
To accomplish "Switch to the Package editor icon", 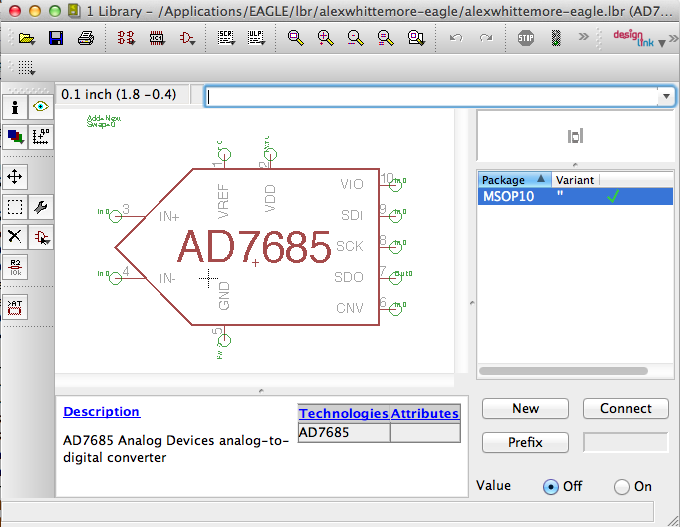I will click(157, 38).
